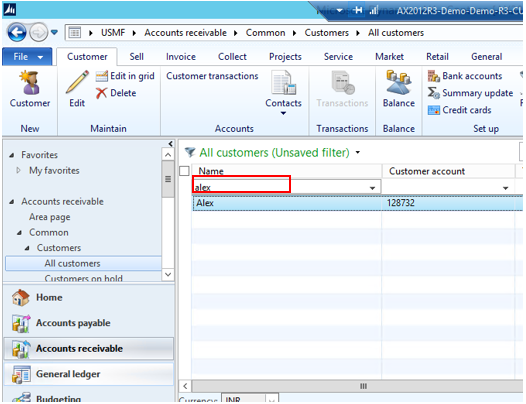Open the Name filter dropdown arrow
The width and height of the screenshot is (526, 404).
tap(372, 188)
